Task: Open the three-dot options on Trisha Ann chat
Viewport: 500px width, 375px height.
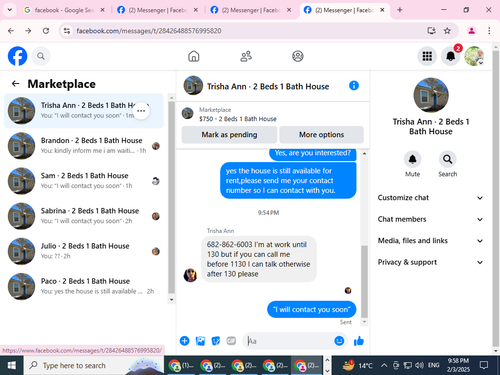Action: (141, 111)
